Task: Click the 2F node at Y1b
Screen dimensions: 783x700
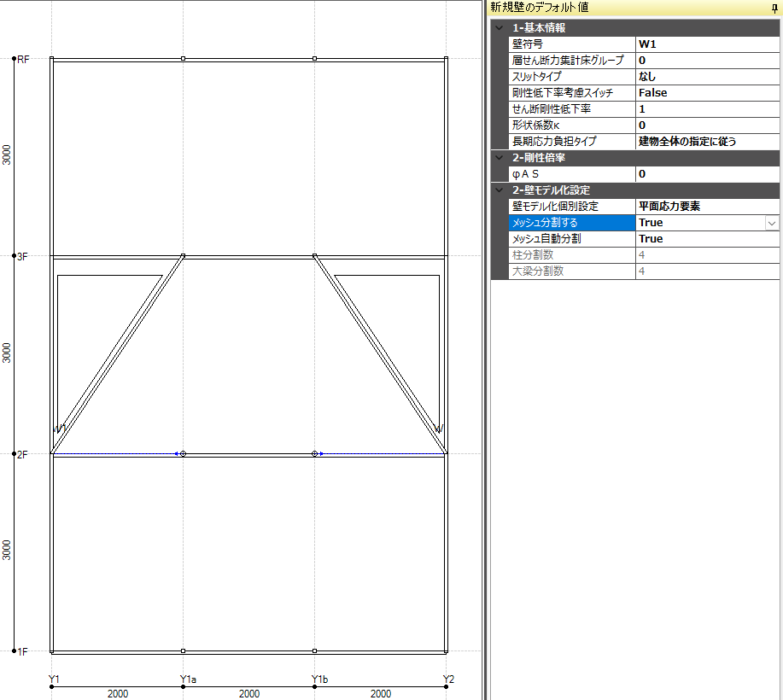Action: click(314, 454)
